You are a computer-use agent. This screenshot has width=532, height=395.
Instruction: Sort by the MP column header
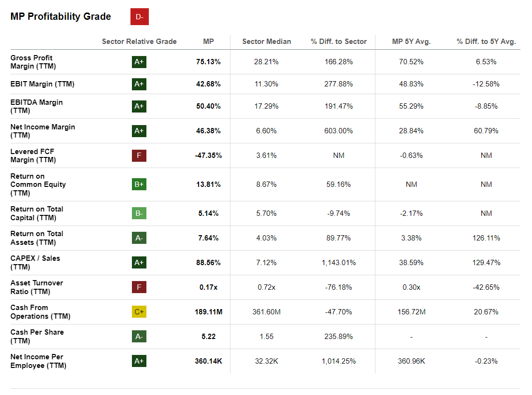208,42
